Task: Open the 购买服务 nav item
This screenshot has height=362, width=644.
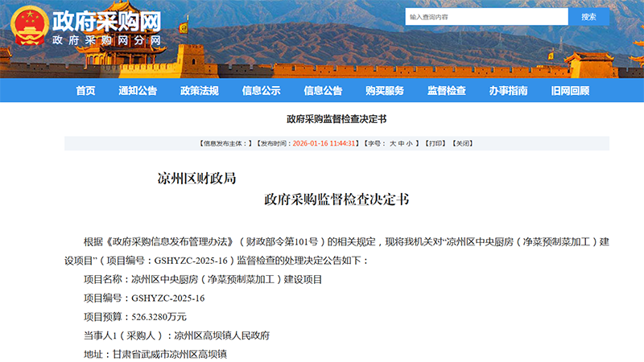Action: point(385,91)
